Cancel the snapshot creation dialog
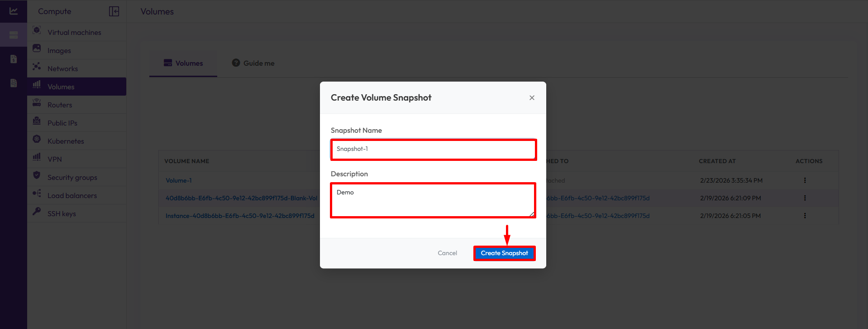The image size is (868, 329). point(447,253)
